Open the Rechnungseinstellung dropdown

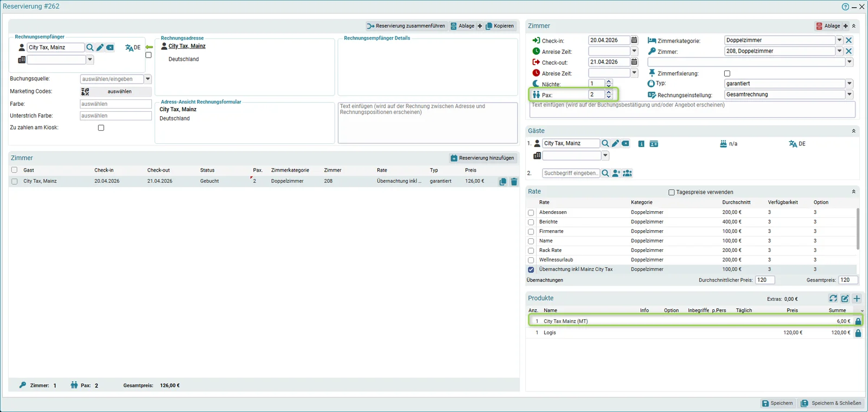point(850,94)
